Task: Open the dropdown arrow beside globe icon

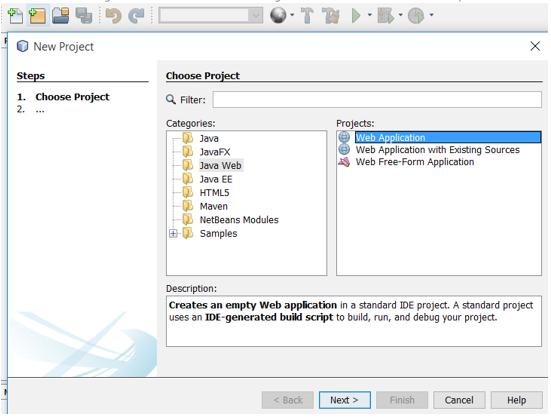Action: tap(292, 15)
